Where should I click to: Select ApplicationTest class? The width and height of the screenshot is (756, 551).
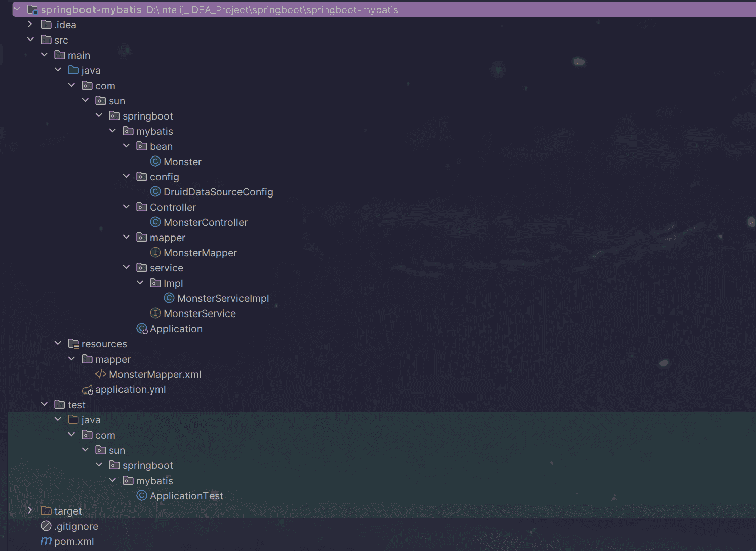186,496
